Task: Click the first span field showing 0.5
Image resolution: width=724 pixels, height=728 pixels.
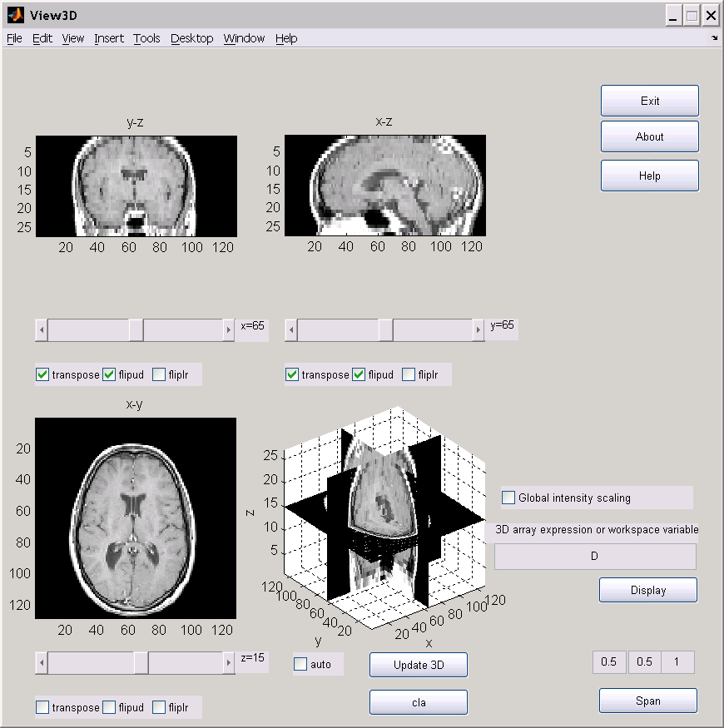Action: point(609,662)
